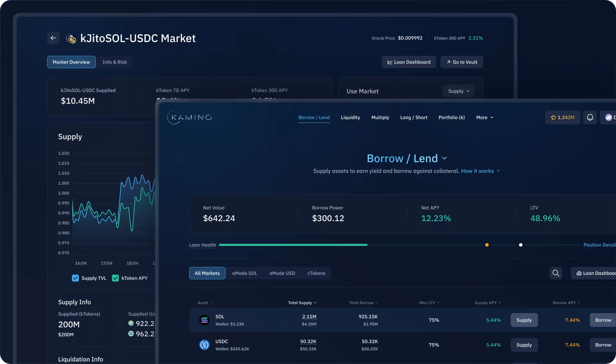This screenshot has height=364, width=616.
Task: Sort by Asset column
Action: pyautogui.click(x=205, y=303)
